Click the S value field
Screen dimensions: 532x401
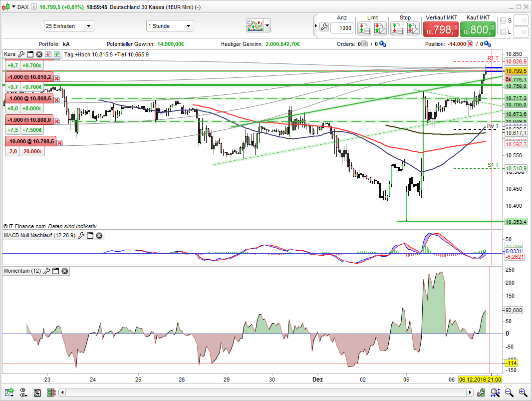[521, 20]
